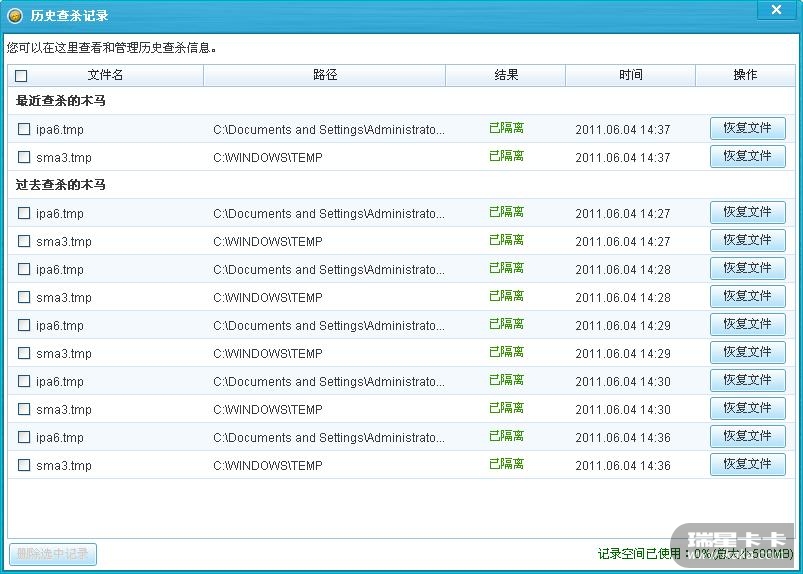Viewport: 803px width, 574px height.
Task: Restore sma3.tmp from the 14:28 record
Action: [x=748, y=296]
